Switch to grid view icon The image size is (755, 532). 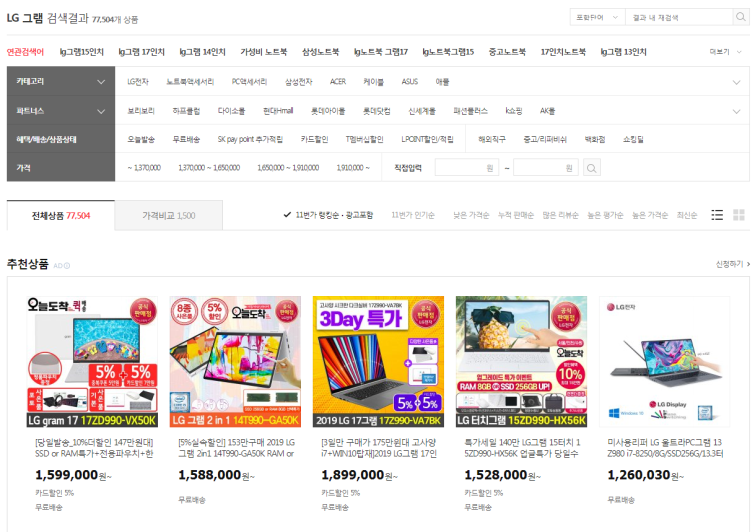[x=739, y=215]
